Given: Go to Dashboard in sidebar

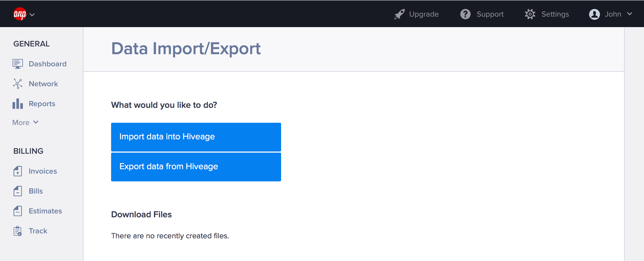Looking at the screenshot, I should [x=48, y=64].
